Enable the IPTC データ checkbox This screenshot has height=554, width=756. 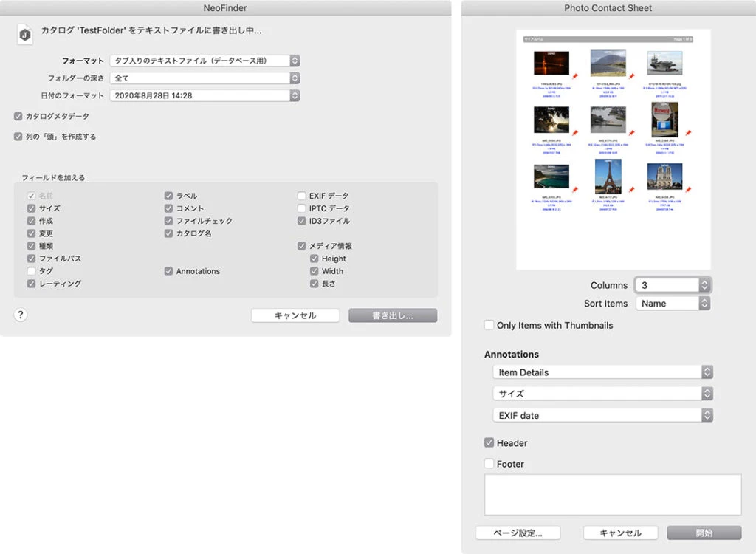click(x=301, y=208)
